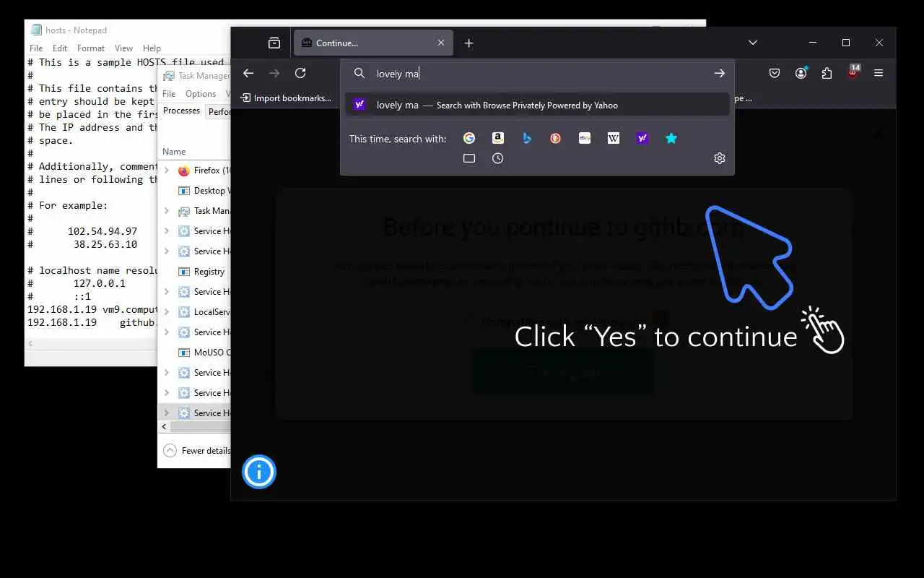Search this time with eBay

tap(585, 138)
